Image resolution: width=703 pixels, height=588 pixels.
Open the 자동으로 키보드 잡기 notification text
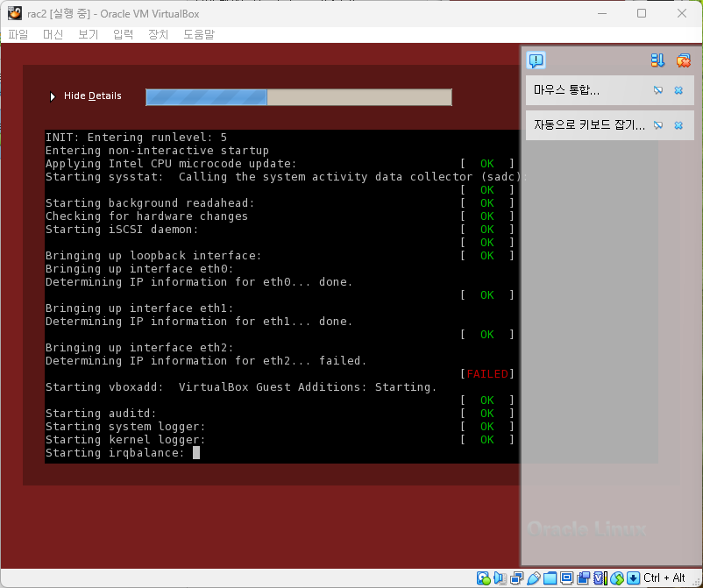click(x=589, y=125)
